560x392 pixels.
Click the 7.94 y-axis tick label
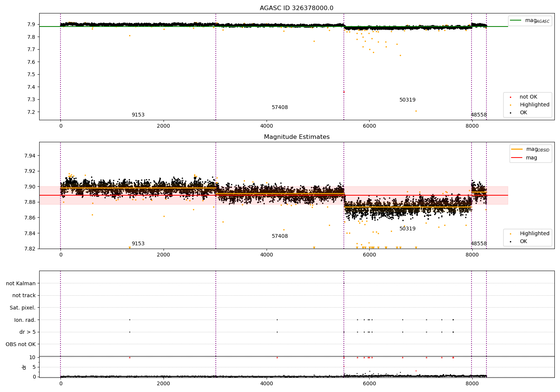click(30, 156)
